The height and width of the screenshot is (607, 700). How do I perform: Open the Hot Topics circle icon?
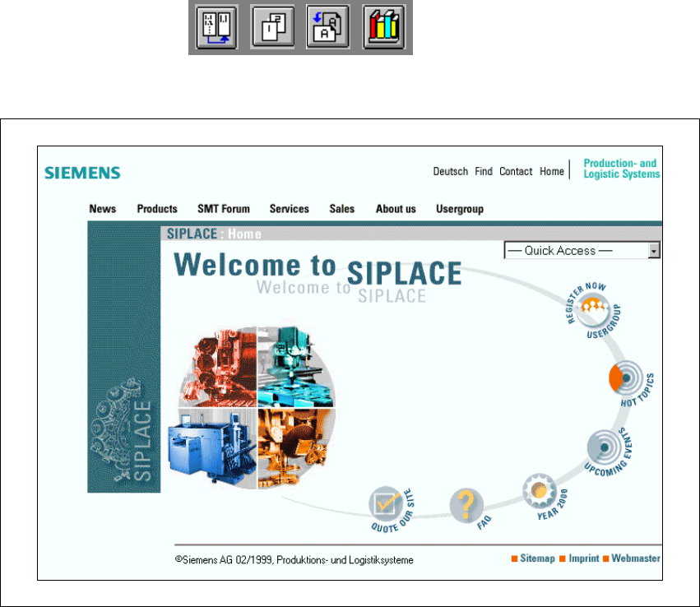tap(628, 378)
